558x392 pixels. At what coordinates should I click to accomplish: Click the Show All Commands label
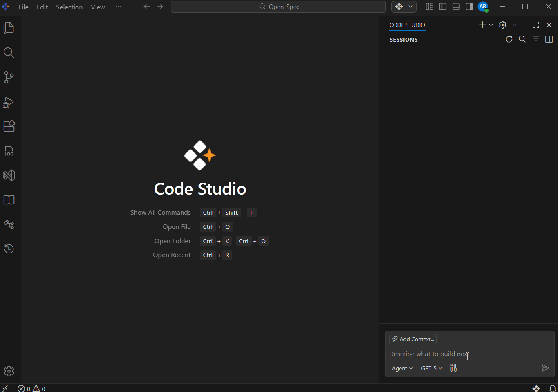160,213
